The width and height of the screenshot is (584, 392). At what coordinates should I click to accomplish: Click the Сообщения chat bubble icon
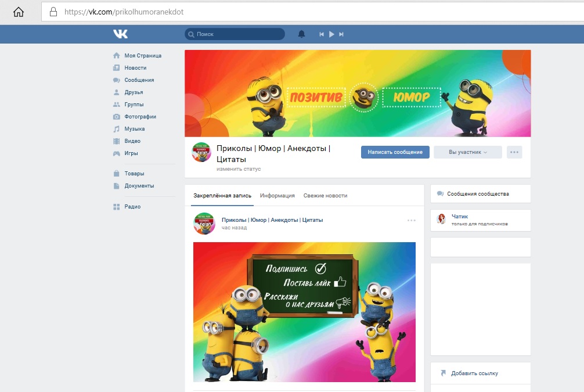pos(117,80)
